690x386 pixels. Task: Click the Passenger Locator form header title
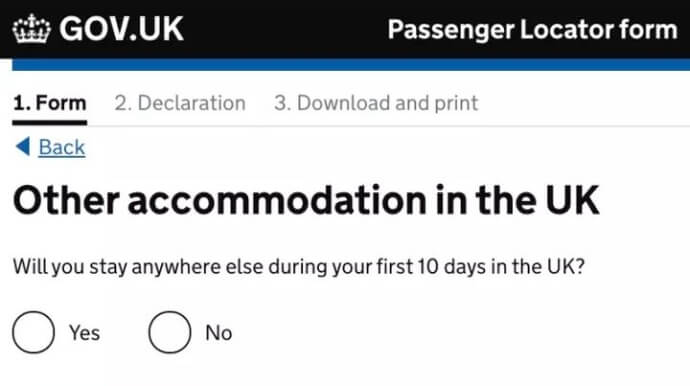[532, 30]
